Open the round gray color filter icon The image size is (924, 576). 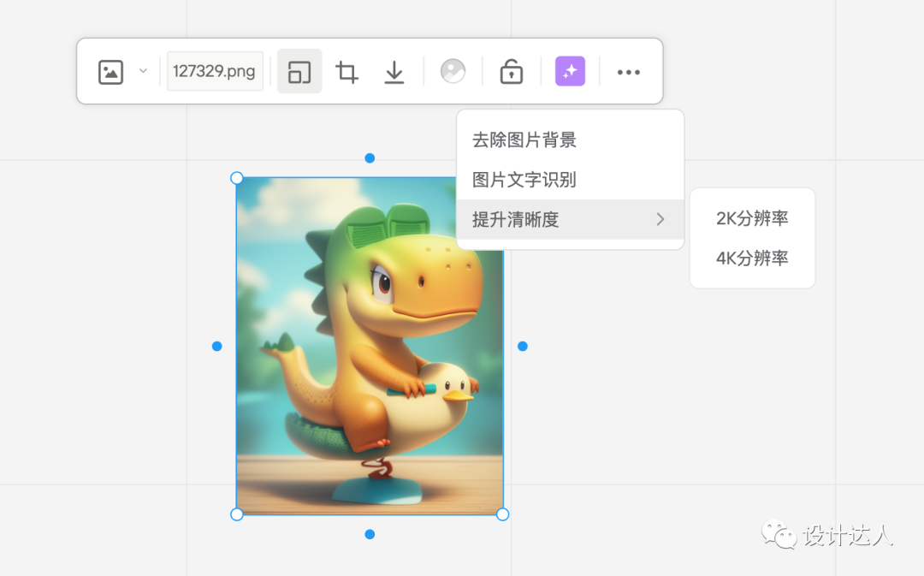tap(453, 71)
